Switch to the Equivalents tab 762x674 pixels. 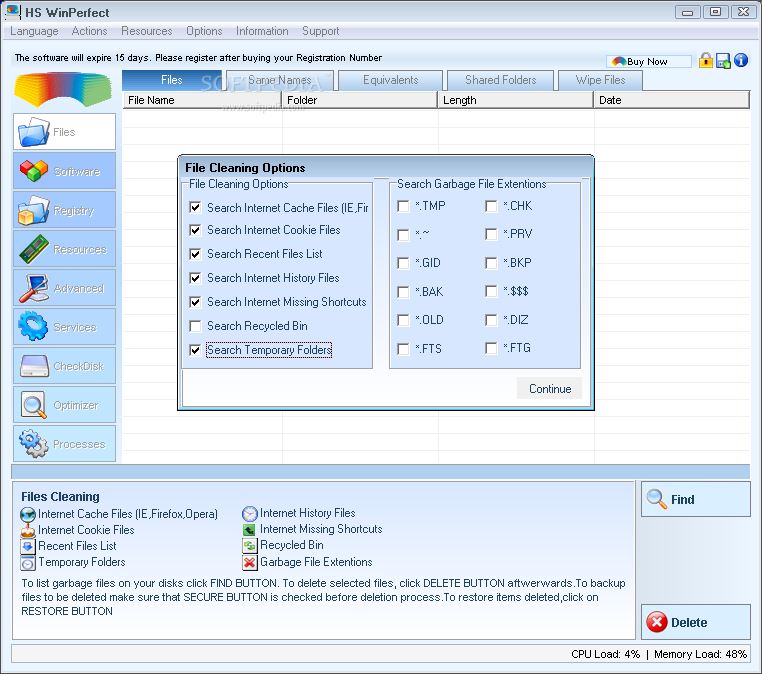(391, 80)
